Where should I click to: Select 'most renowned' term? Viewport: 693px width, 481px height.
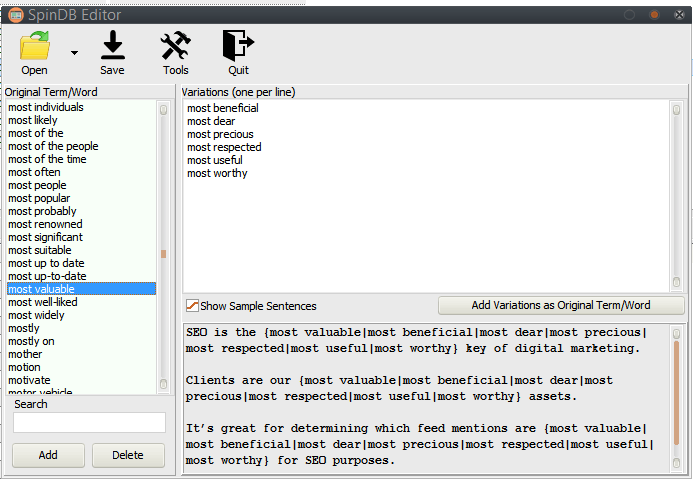click(x=81, y=224)
